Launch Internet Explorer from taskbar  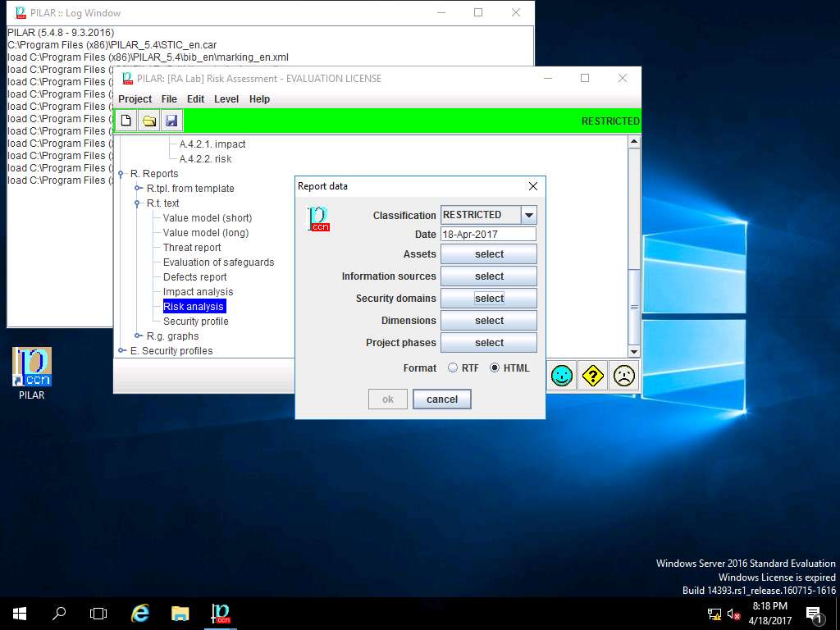tap(139, 614)
